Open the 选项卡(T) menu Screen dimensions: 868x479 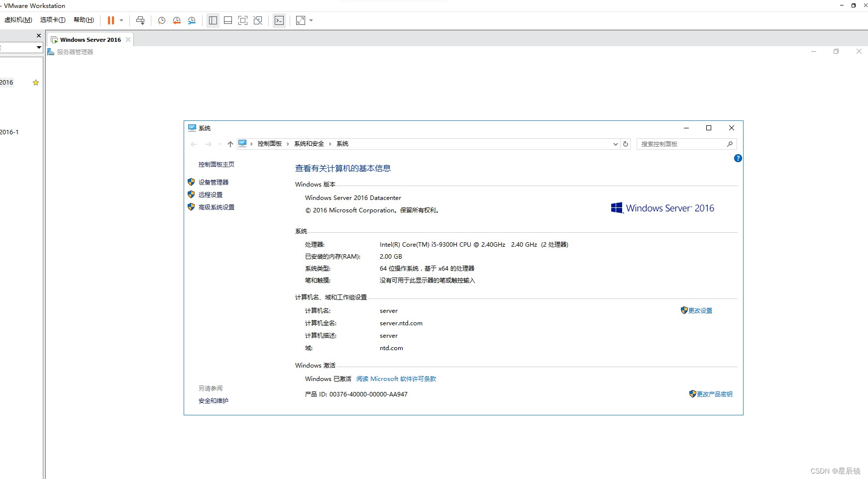click(53, 20)
